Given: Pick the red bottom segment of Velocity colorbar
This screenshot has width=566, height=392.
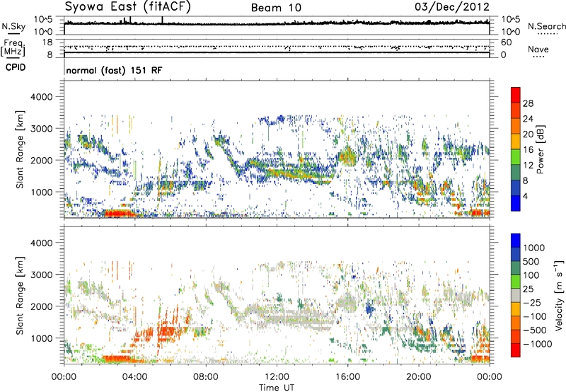Looking at the screenshot, I should pos(516,350).
